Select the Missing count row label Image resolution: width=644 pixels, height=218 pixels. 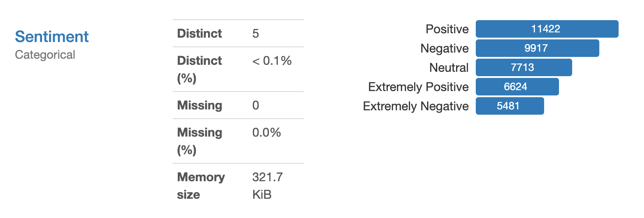199,105
